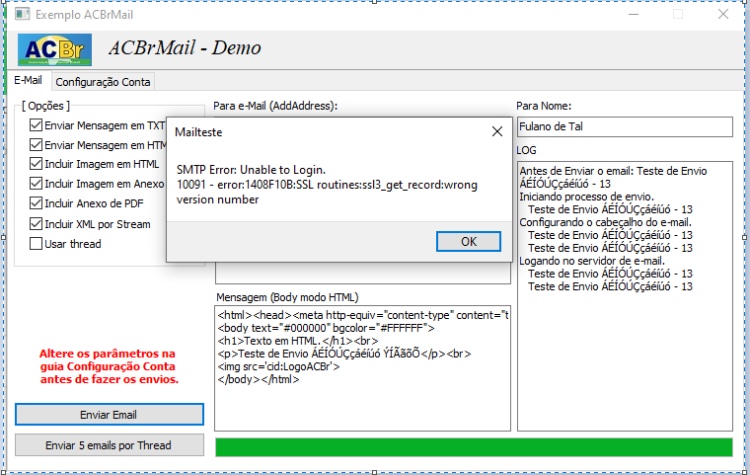Click the app icon in the title bar
The image size is (750, 475).
click(x=22, y=14)
